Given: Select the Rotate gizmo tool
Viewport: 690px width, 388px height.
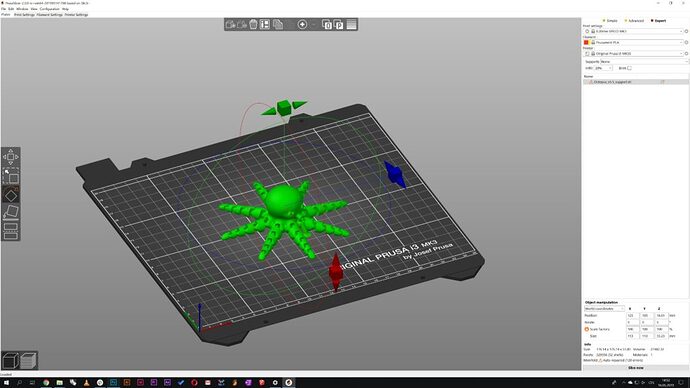Looking at the screenshot, I should [11, 195].
